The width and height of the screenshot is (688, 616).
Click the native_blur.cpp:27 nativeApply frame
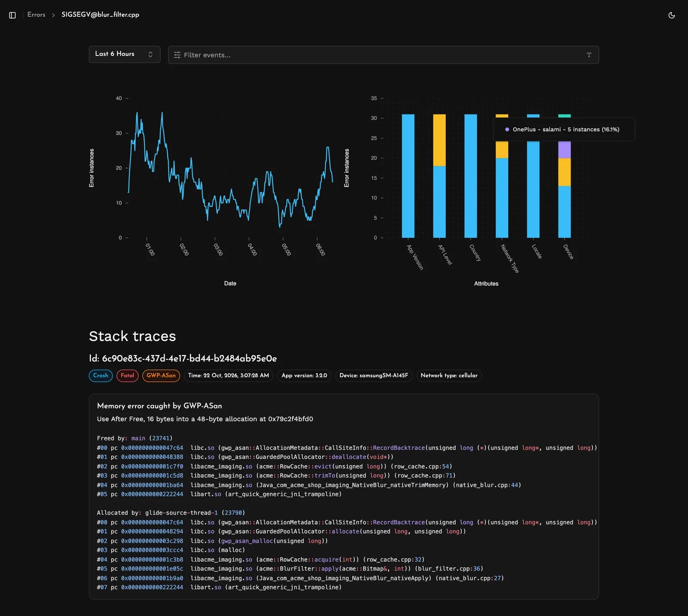click(300, 578)
